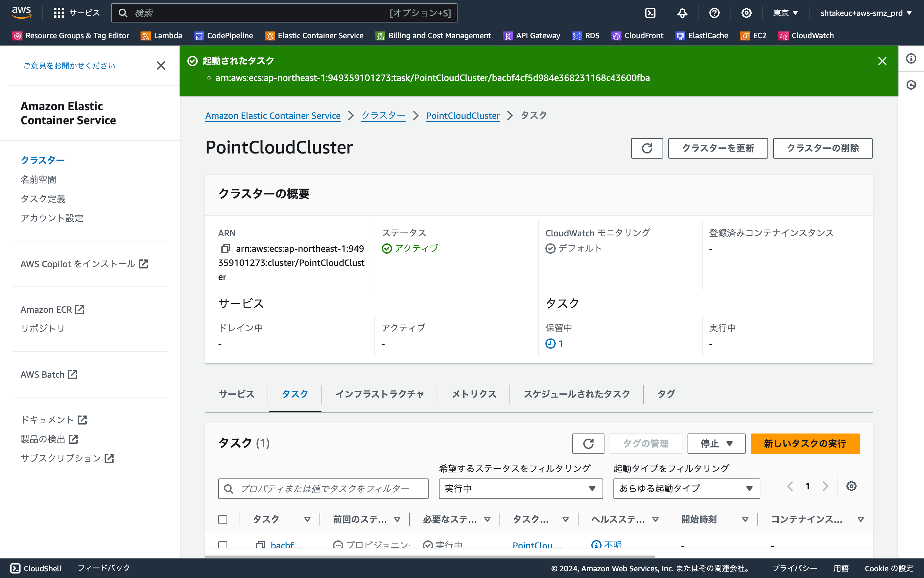The height and width of the screenshot is (578, 924).
Task: Open CodePipeline shortcut
Action: tap(224, 36)
